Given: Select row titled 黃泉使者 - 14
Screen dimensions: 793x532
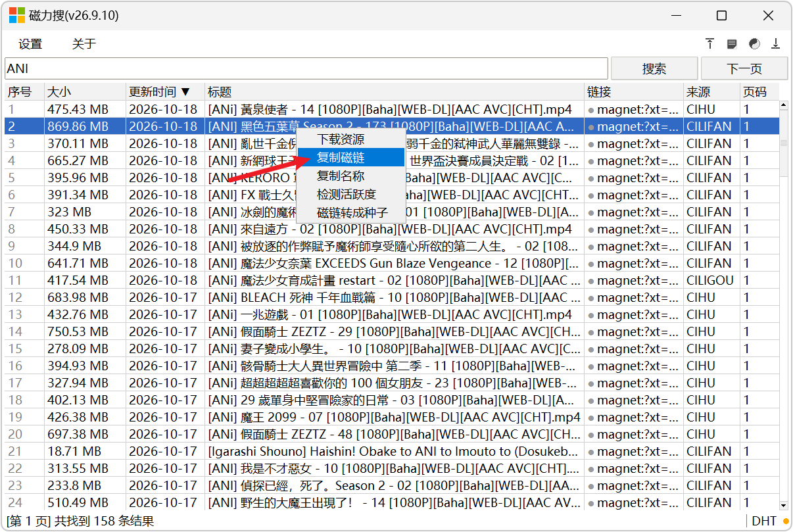Looking at the screenshot, I should [x=391, y=109].
